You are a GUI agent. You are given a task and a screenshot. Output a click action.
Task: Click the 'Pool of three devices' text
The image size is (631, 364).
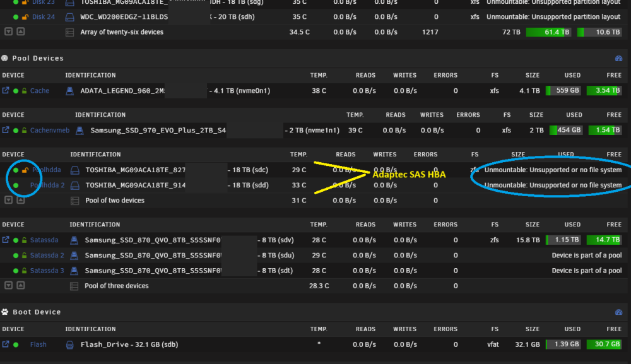tap(116, 286)
